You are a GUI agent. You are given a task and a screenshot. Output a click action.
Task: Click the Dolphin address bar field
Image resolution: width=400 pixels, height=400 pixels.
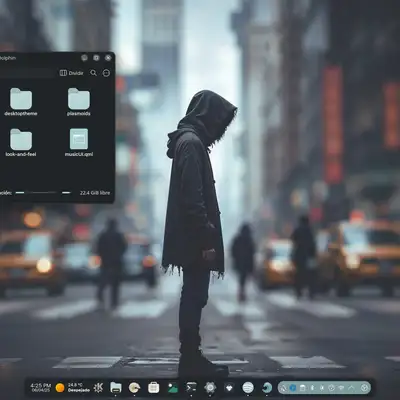pos(27,73)
